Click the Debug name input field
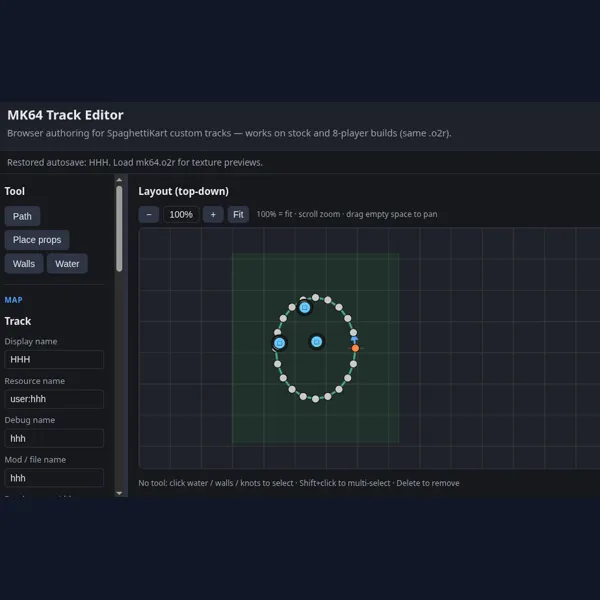This screenshot has height=600, width=600. pos(54,439)
